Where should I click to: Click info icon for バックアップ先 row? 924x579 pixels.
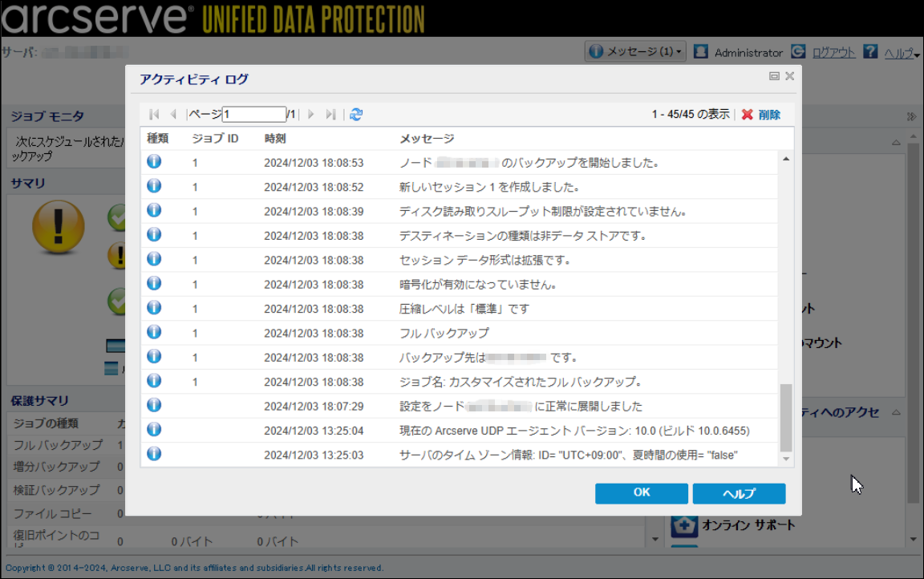tap(154, 356)
